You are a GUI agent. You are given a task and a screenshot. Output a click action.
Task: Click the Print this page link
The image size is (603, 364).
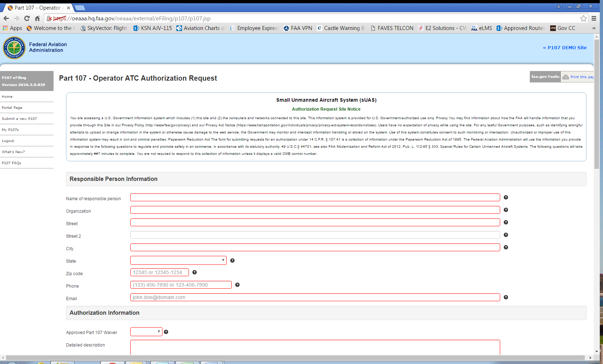(582, 77)
